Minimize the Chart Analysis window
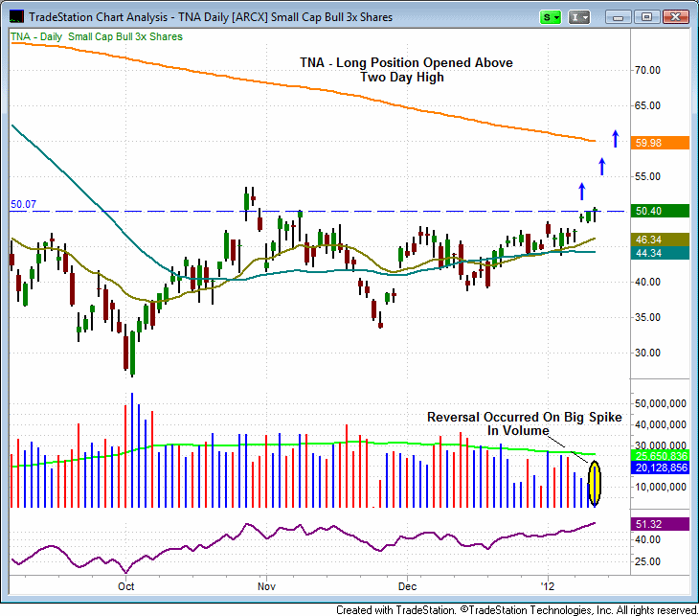 [x=618, y=17]
